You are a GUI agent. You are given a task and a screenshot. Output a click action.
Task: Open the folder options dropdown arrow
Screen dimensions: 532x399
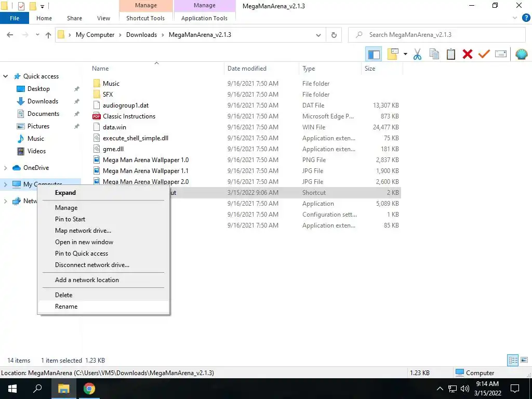point(405,54)
